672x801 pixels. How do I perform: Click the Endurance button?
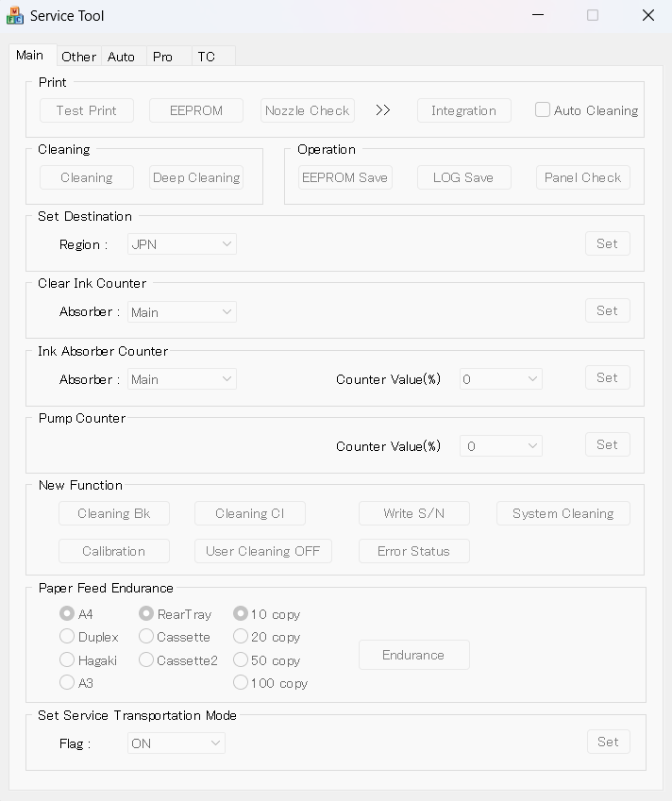413,655
